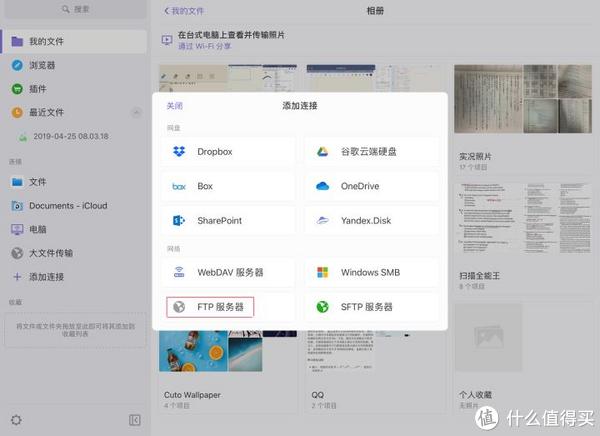This screenshot has height=436, width=600.
Task: Click the Dropbox logo icon
Action: tap(179, 152)
